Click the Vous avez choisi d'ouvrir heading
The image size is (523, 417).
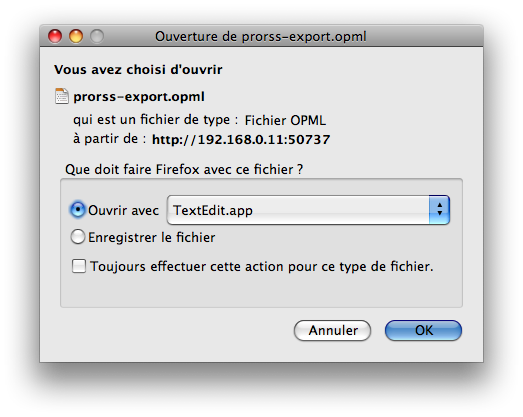[x=138, y=70]
